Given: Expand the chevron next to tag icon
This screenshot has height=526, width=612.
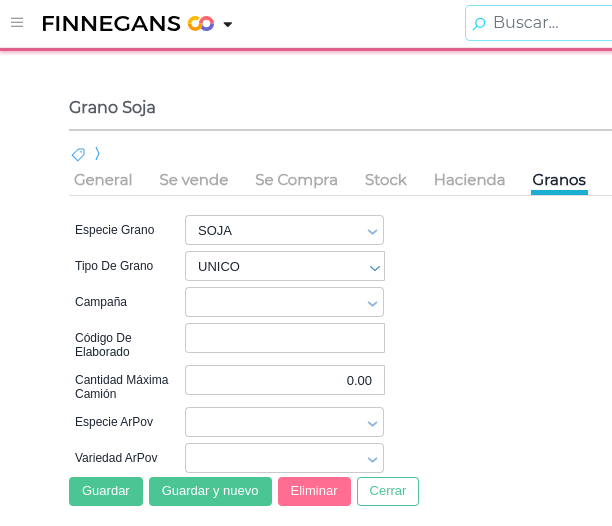Looking at the screenshot, I should pos(97,154).
